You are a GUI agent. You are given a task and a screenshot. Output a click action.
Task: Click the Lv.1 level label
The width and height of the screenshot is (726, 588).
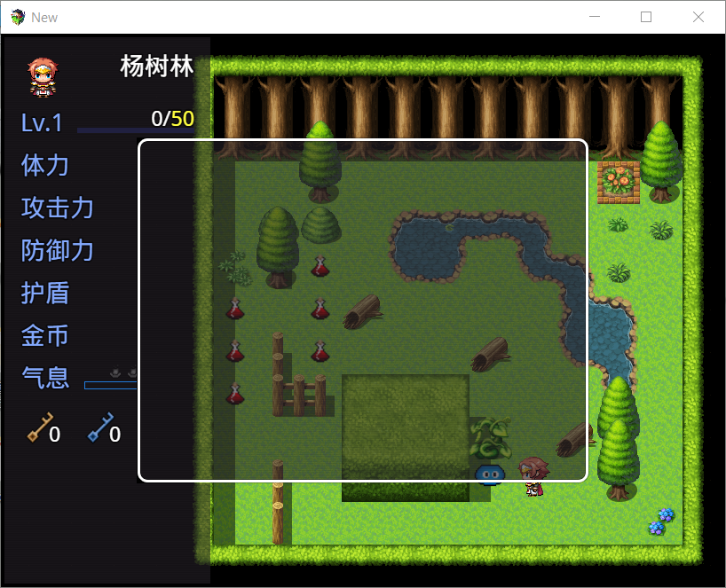coord(42,123)
